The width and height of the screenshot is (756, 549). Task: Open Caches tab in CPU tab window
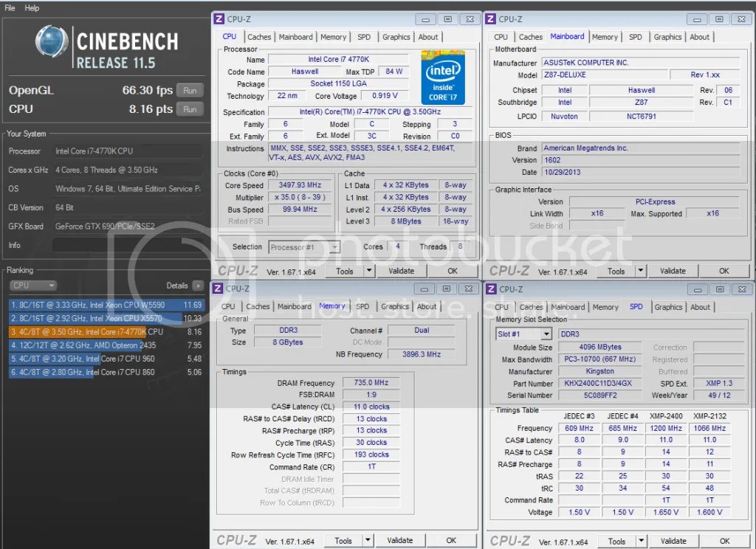259,37
